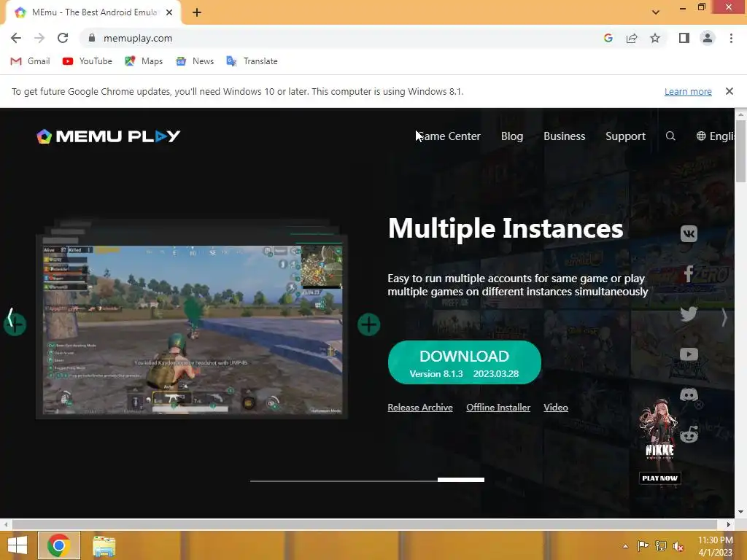This screenshot has height=560, width=747.
Task: Click the Learn more link
Action: (x=688, y=91)
